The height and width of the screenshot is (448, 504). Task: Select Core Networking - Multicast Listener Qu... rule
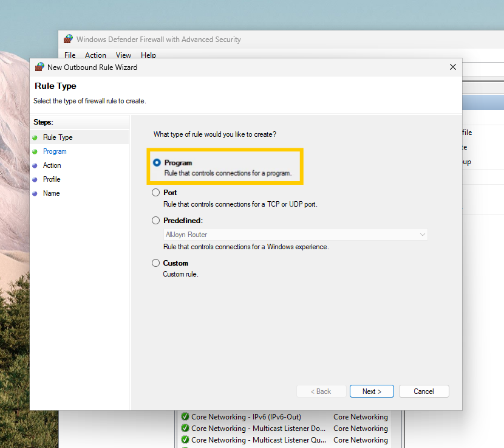click(x=259, y=440)
